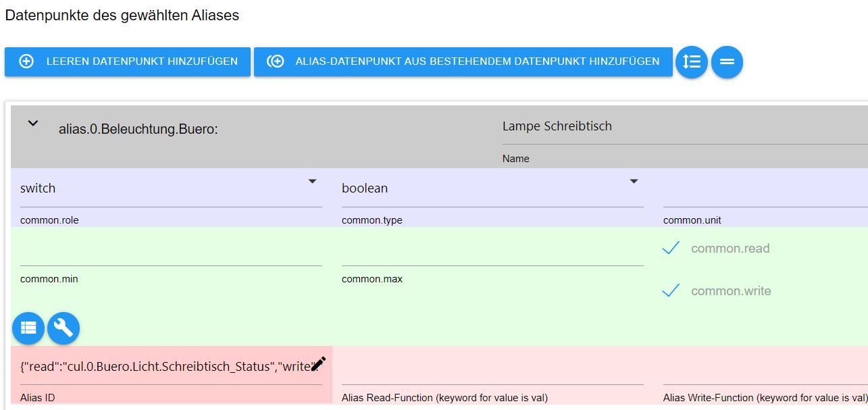Click the Name field Lampe Schreibtisch

click(x=685, y=126)
